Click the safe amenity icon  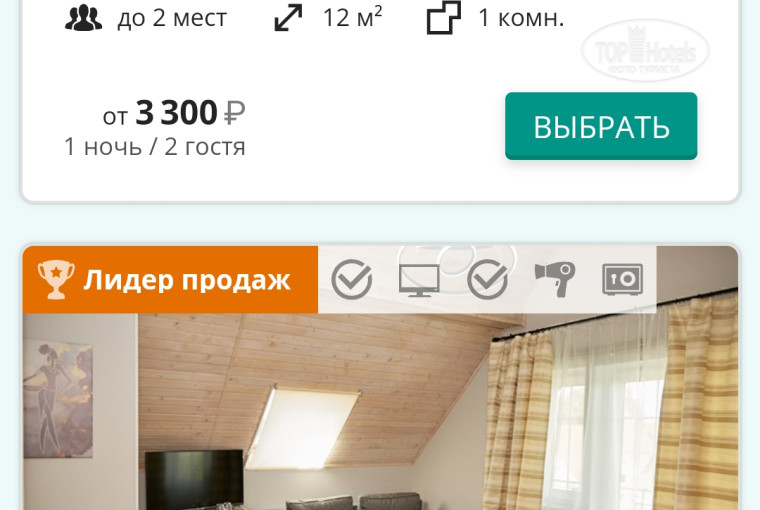[623, 279]
